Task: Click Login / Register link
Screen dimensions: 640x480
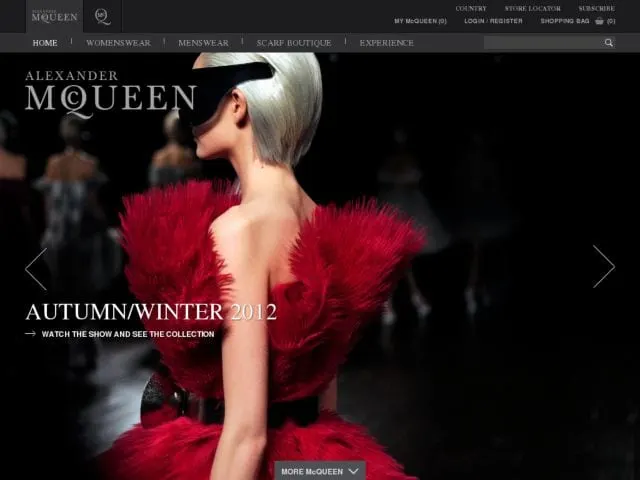Action: tap(493, 21)
